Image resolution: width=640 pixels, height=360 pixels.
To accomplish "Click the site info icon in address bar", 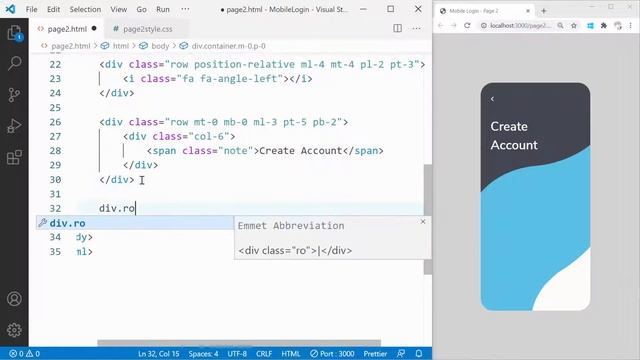I will [484, 25].
